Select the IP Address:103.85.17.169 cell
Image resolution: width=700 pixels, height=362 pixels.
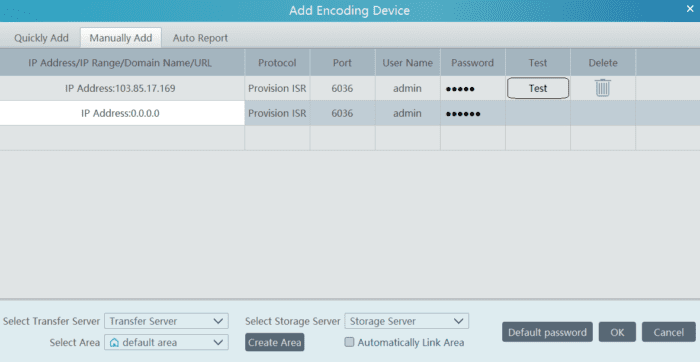click(x=122, y=88)
